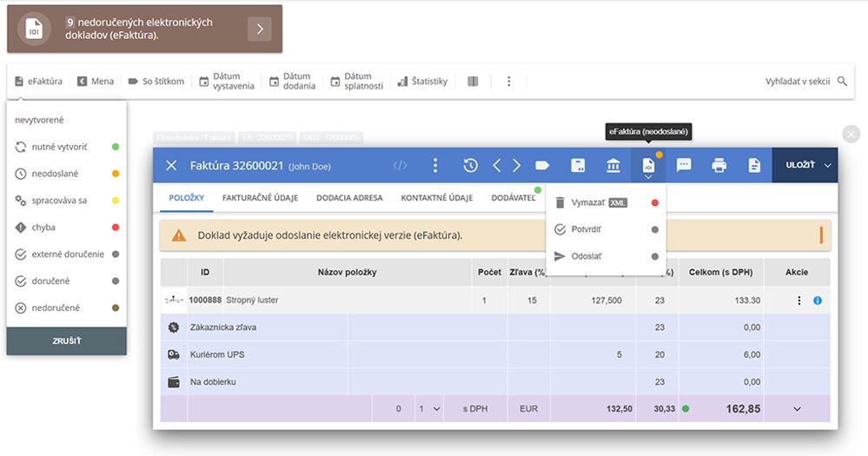Click the Na dobierku row
Screen dimensions: 868x456
pyautogui.click(x=495, y=381)
